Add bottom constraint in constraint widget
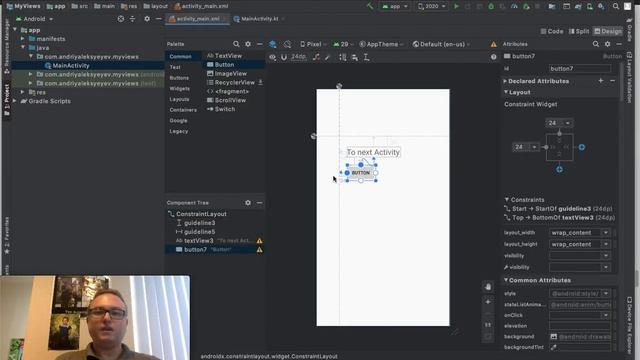This screenshot has height=360, width=640. point(559,169)
